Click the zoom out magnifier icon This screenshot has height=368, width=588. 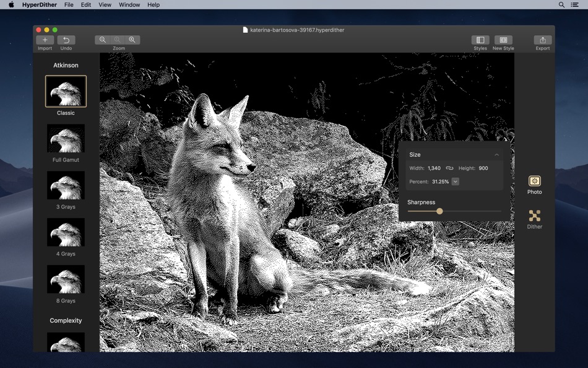(103, 40)
